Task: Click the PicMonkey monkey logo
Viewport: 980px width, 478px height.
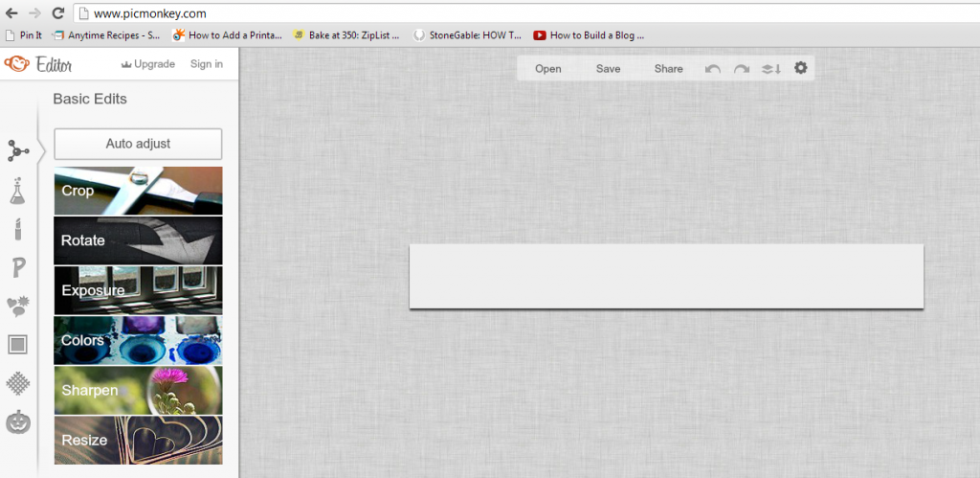Action: pyautogui.click(x=17, y=63)
